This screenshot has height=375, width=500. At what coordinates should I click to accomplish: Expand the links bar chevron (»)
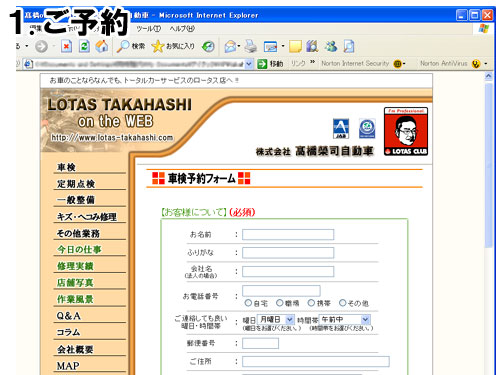pyautogui.click(x=312, y=62)
